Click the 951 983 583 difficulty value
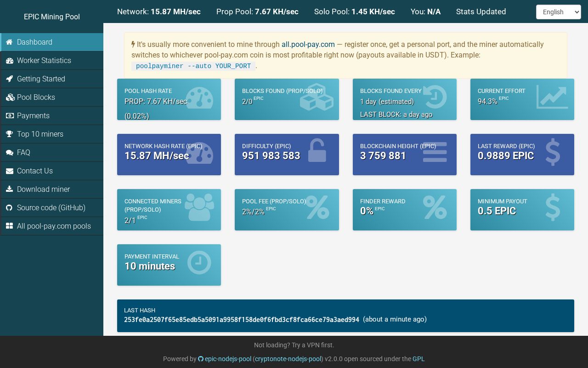Viewport: 588px width, 368px height. click(271, 156)
